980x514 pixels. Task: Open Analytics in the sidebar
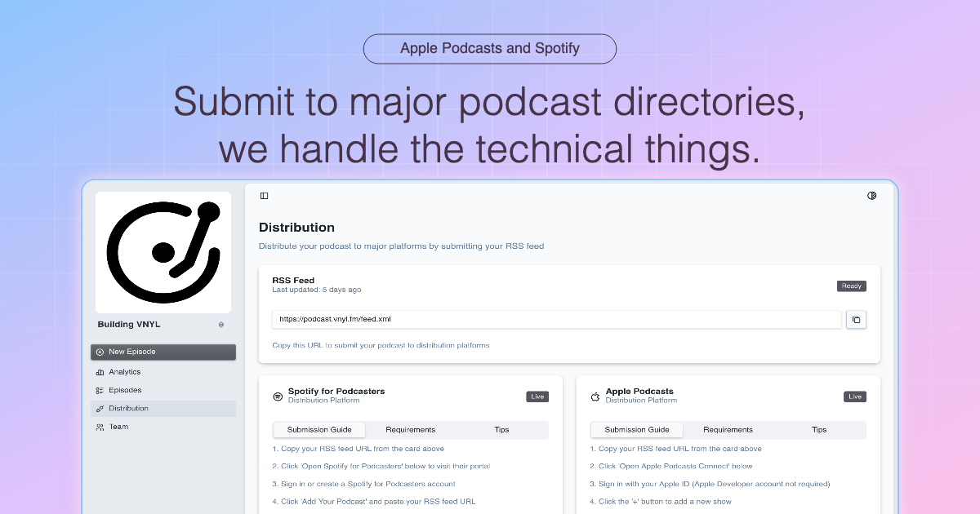coord(124,372)
